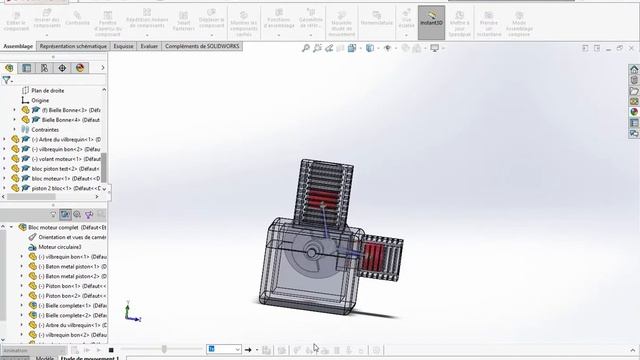Click the play animation button
This screenshot has height=360, width=640.
(98, 350)
